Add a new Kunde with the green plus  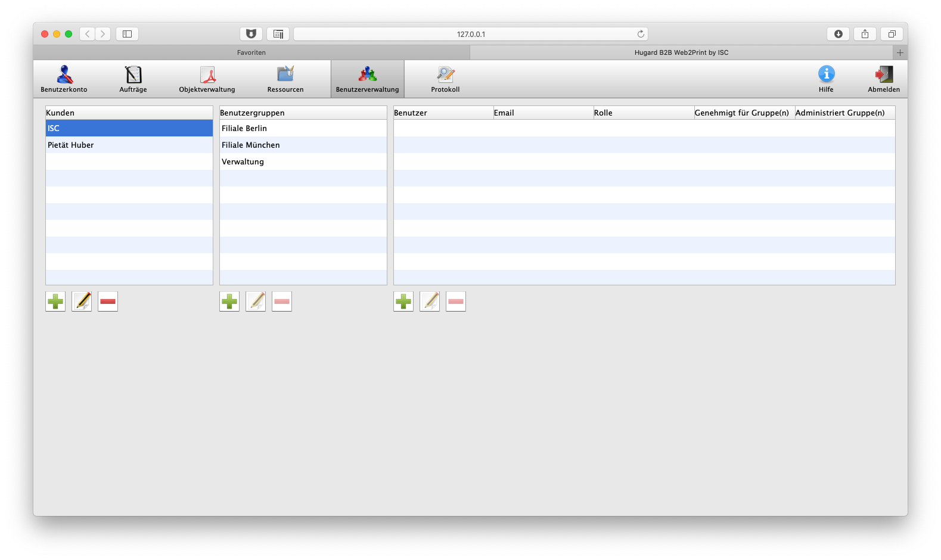(55, 301)
